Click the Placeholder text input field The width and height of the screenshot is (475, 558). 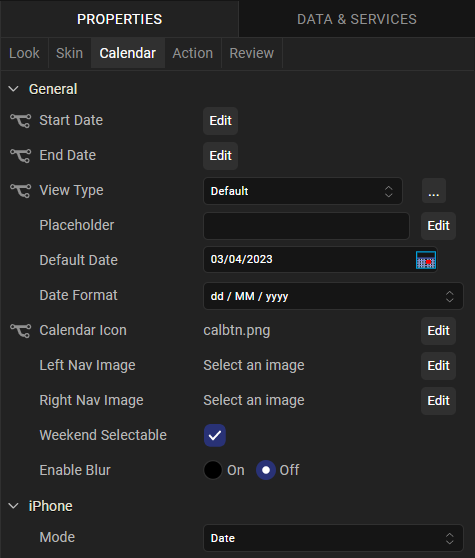306,226
